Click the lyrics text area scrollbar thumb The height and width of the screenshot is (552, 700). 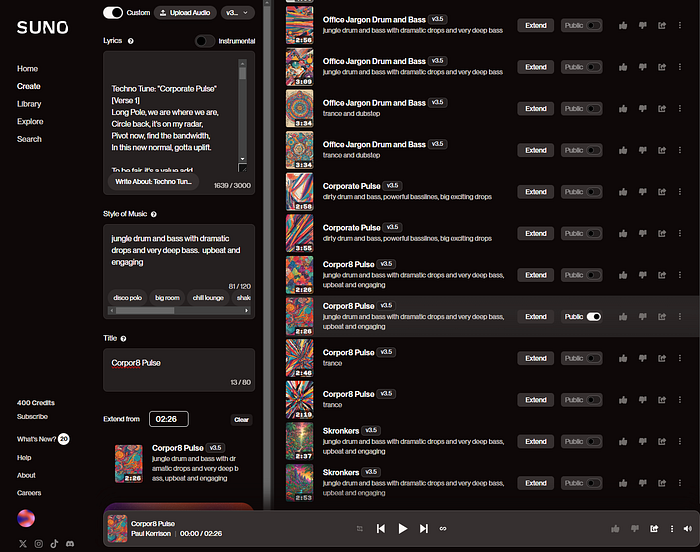click(x=242, y=73)
